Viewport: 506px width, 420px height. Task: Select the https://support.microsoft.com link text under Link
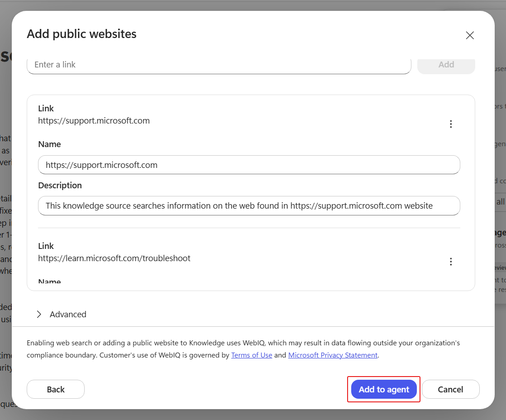pyautogui.click(x=94, y=121)
